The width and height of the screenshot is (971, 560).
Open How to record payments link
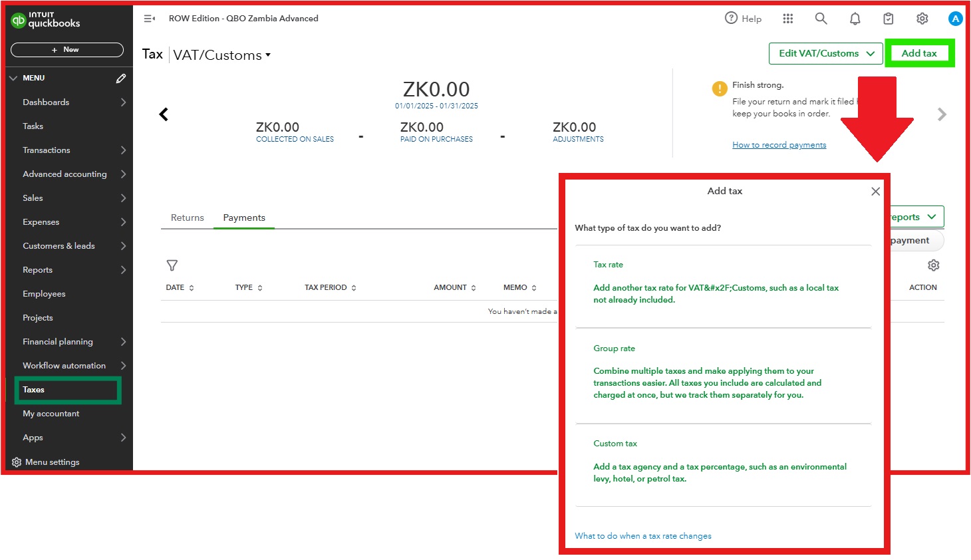click(779, 145)
